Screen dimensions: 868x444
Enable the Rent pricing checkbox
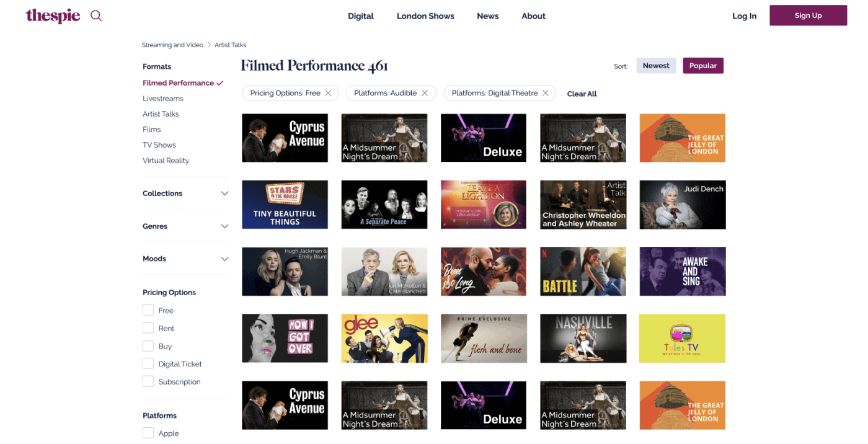pos(148,328)
